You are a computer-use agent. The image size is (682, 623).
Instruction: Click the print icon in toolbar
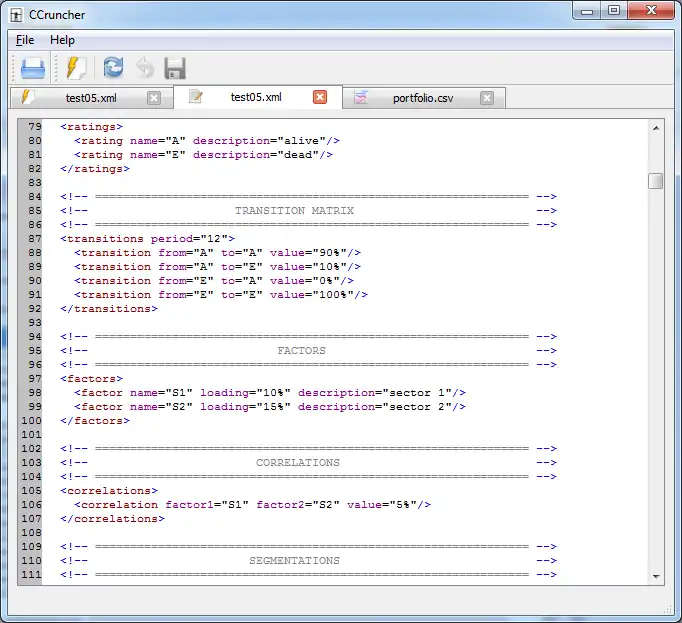click(33, 68)
